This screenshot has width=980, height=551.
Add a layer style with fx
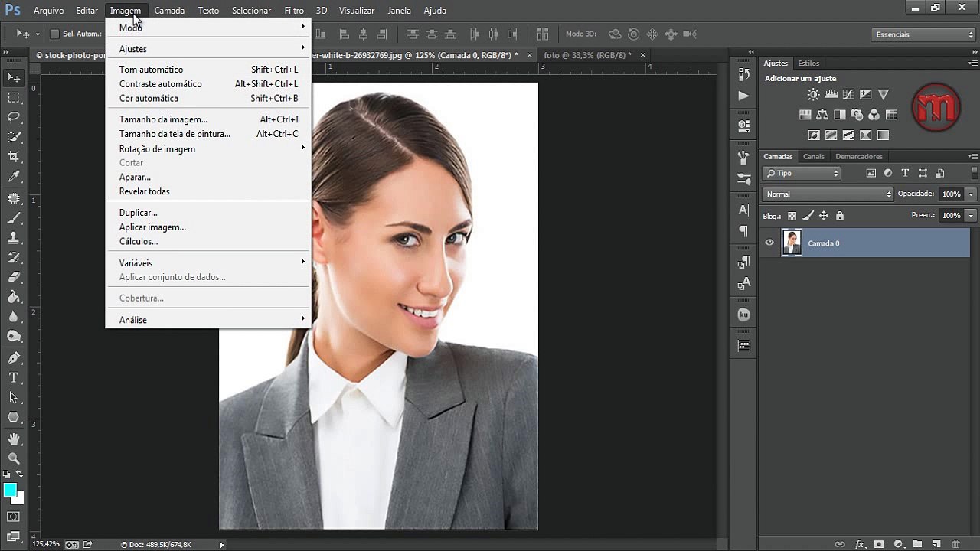pos(860,544)
